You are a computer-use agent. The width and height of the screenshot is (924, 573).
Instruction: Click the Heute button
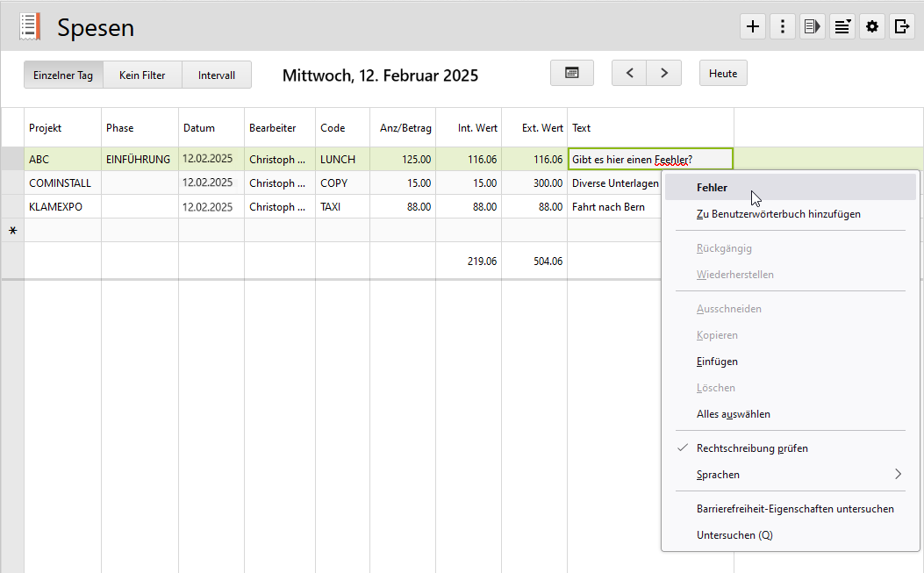tap(723, 73)
